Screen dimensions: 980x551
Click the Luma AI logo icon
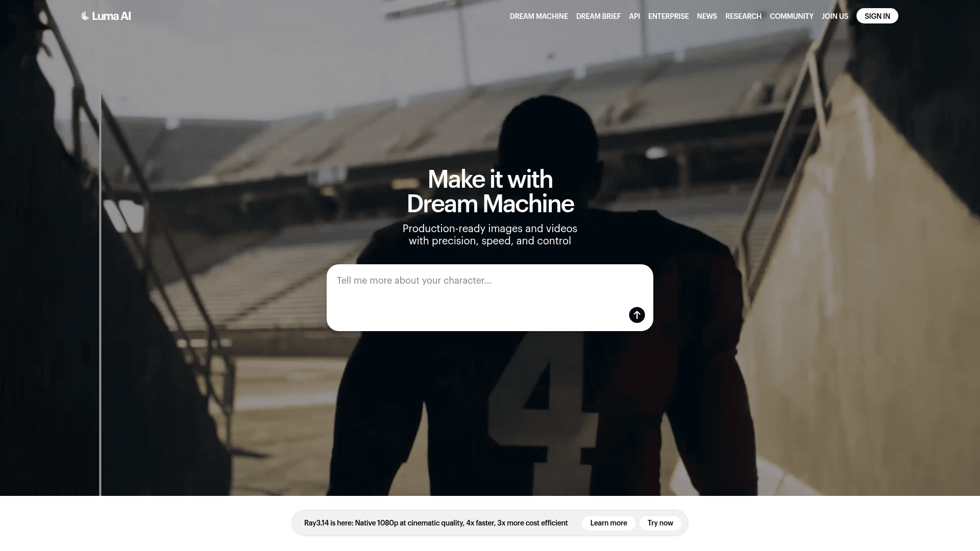(x=85, y=16)
